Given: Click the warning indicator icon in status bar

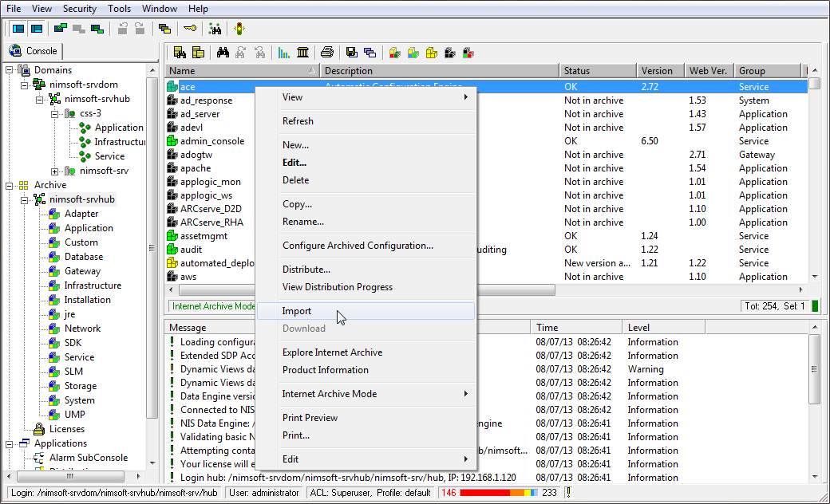Looking at the screenshot, I should (568, 492).
